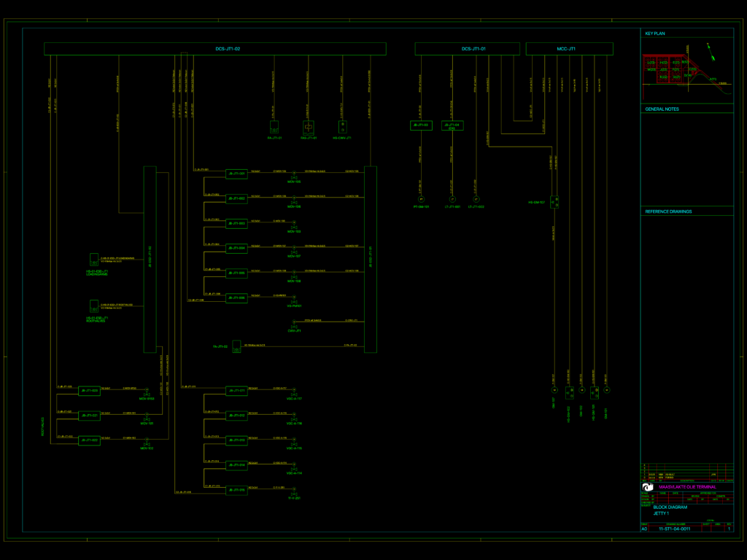This screenshot has height=560, width=747.
Task: Click the FAS-JT1-01 device symbol
Action: (x=309, y=127)
